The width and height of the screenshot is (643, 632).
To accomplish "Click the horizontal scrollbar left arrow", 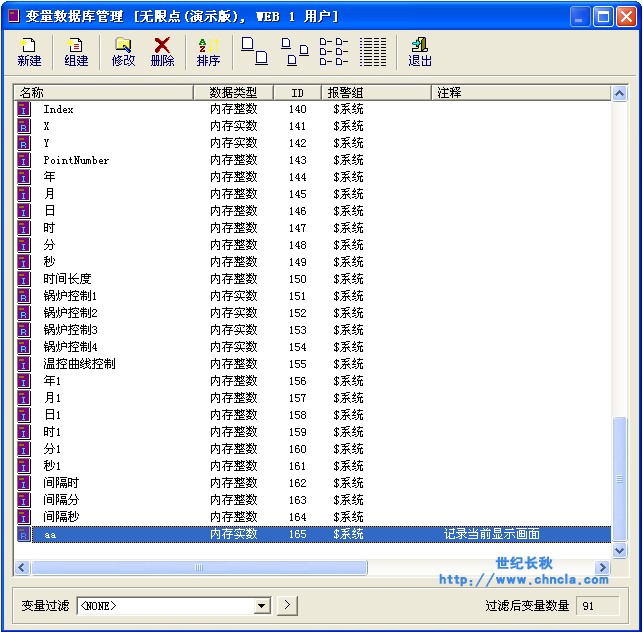I will click(22, 568).
